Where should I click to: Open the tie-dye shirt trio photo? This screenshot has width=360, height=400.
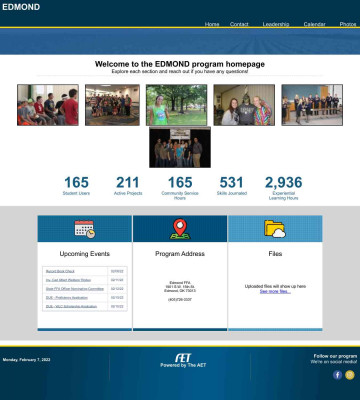244,105
